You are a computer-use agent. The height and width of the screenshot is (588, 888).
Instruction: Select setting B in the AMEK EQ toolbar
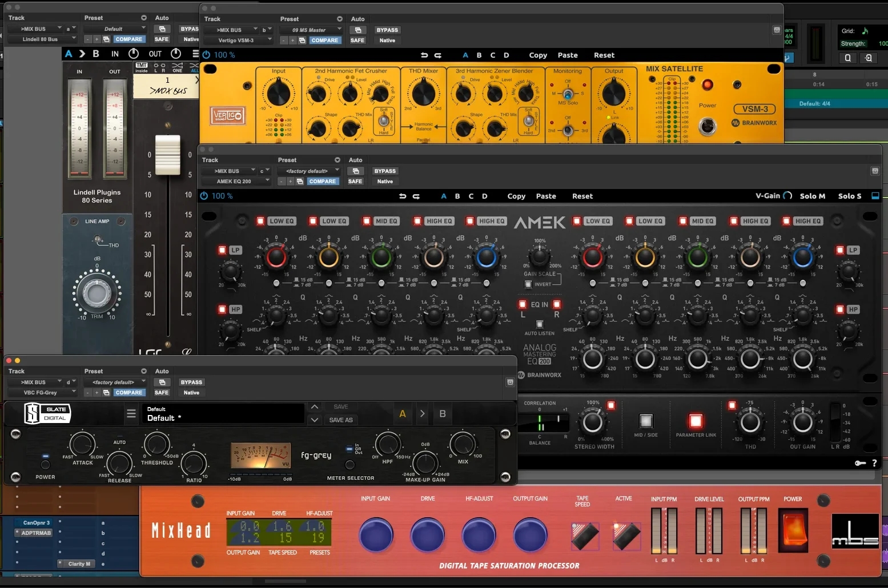pyautogui.click(x=457, y=196)
